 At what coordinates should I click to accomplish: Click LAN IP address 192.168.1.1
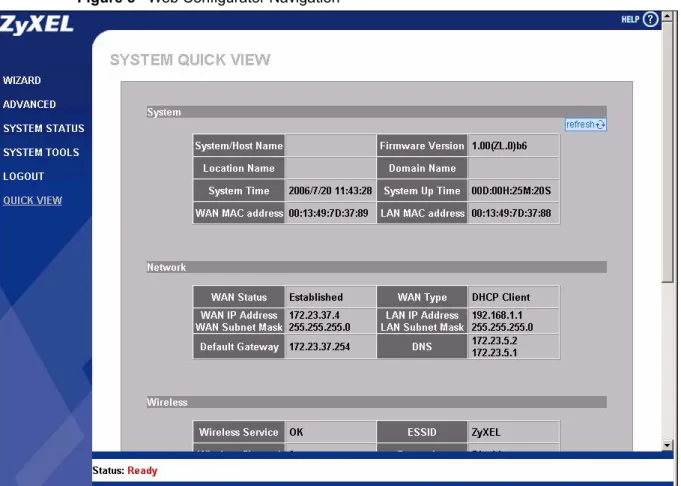pyautogui.click(x=497, y=315)
